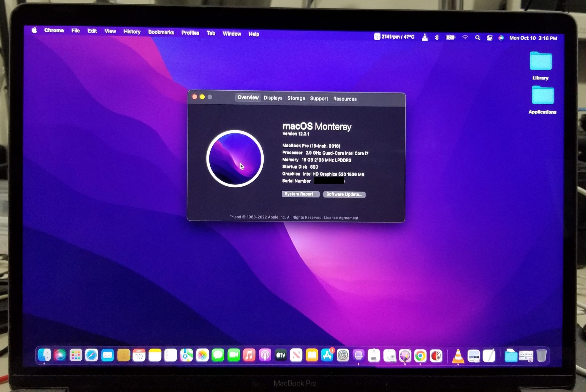The height and width of the screenshot is (392, 586).
Task: Click the Wi-Fi status icon
Action: point(465,38)
